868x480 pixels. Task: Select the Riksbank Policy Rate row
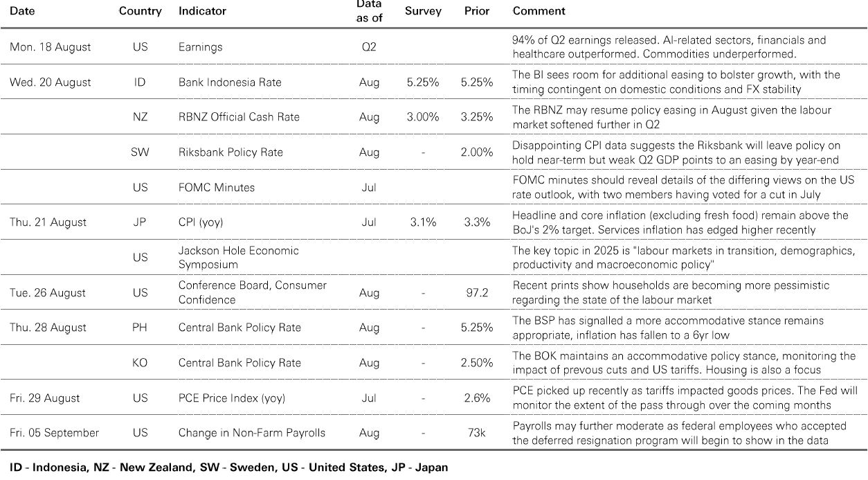click(434, 152)
